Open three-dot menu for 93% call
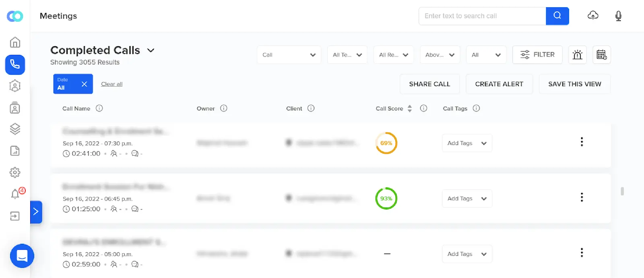Screen dimensions: 644x278 click(x=582, y=197)
